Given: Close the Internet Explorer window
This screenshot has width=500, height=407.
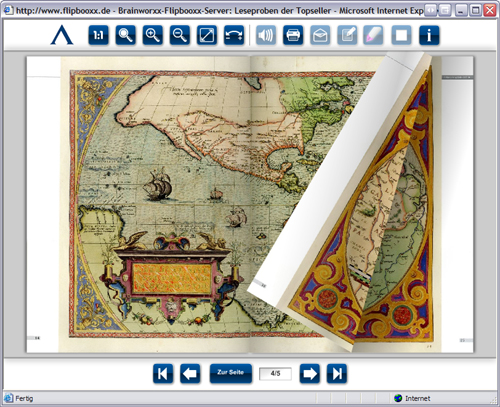Looking at the screenshot, I should [490, 10].
